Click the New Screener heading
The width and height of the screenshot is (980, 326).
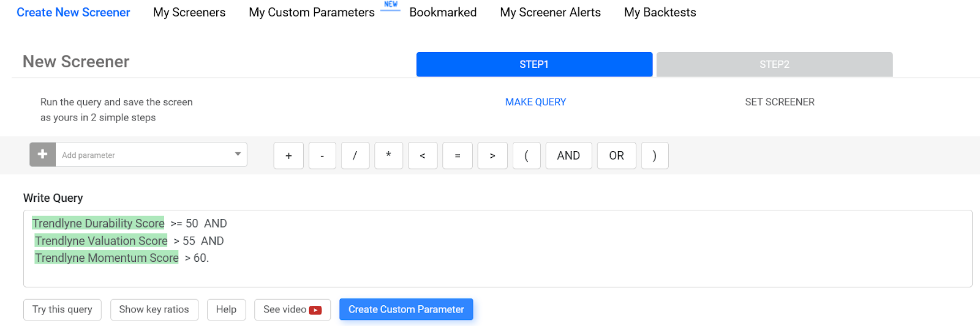[x=76, y=62]
